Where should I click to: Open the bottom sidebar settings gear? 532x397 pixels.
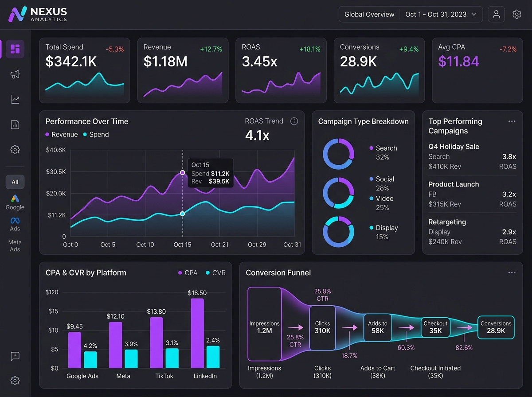tap(15, 381)
